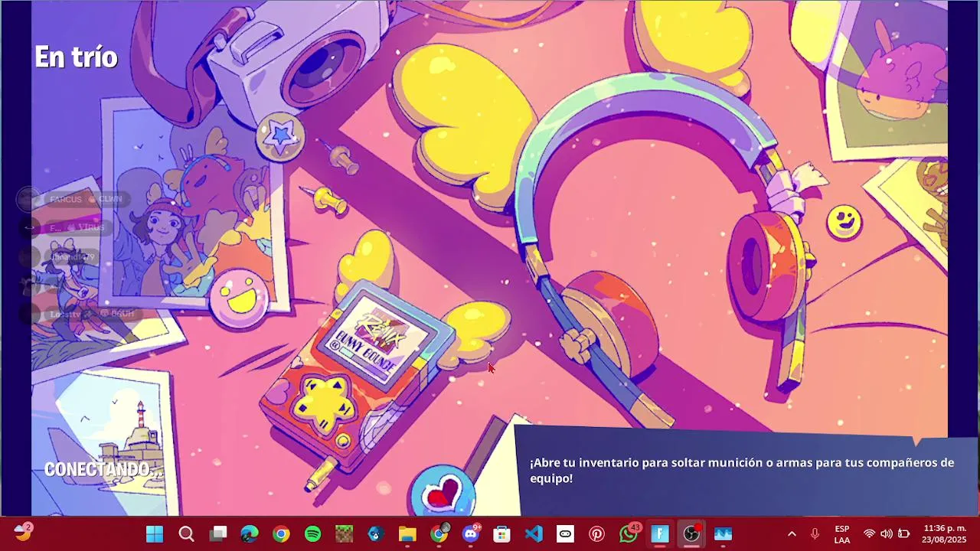Launch Microsoft Edge from the taskbar
Viewport: 980px width, 551px height.
[x=250, y=533]
